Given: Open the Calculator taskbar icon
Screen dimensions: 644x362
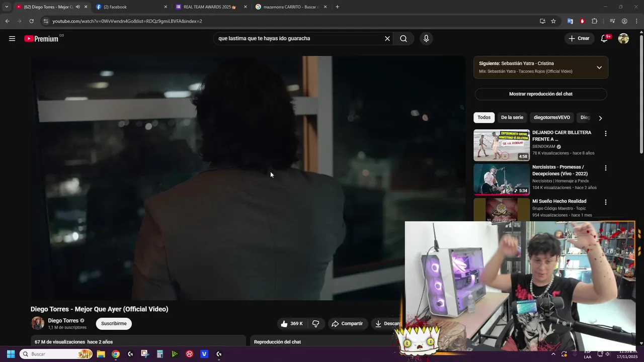Looking at the screenshot, I should click(160, 354).
